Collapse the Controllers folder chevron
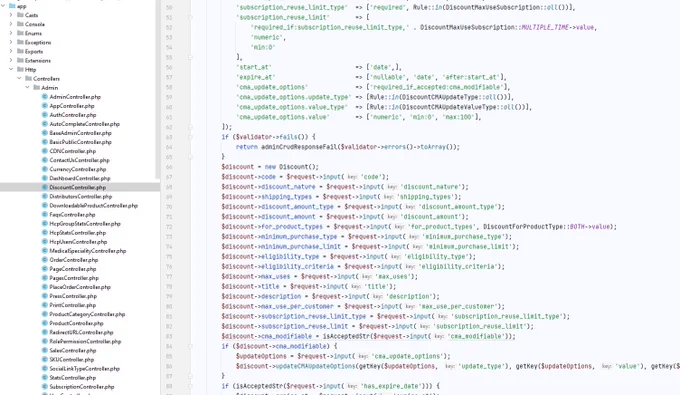Screen dimensions: 680x395 (20, 78)
